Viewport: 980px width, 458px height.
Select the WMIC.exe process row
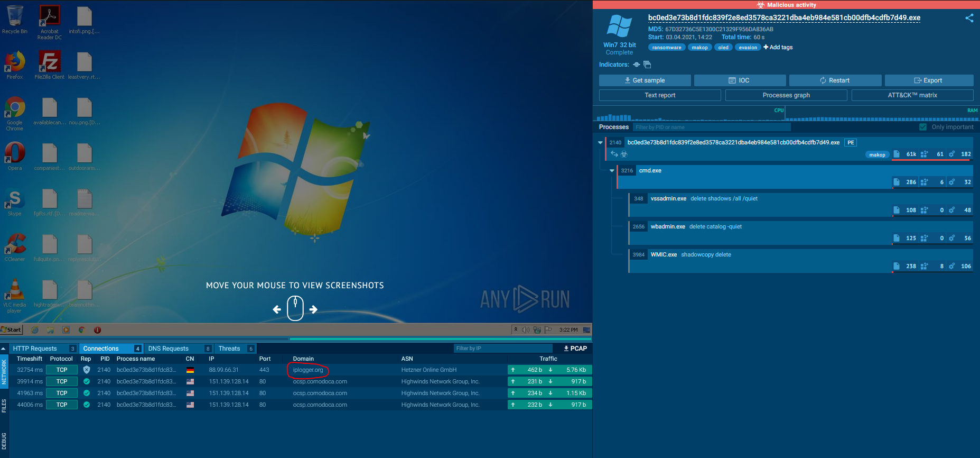(801, 261)
